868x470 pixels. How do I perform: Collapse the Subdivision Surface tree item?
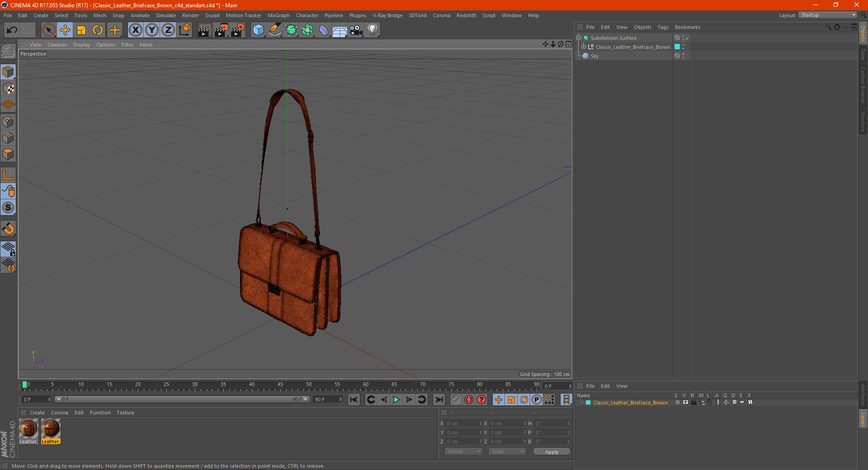[x=578, y=38]
